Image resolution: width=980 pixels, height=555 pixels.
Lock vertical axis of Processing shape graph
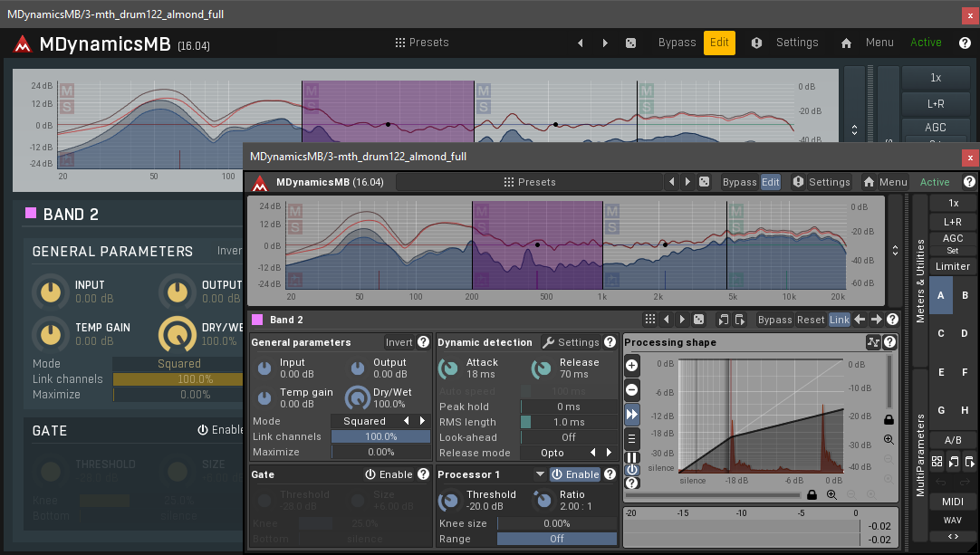point(889,419)
